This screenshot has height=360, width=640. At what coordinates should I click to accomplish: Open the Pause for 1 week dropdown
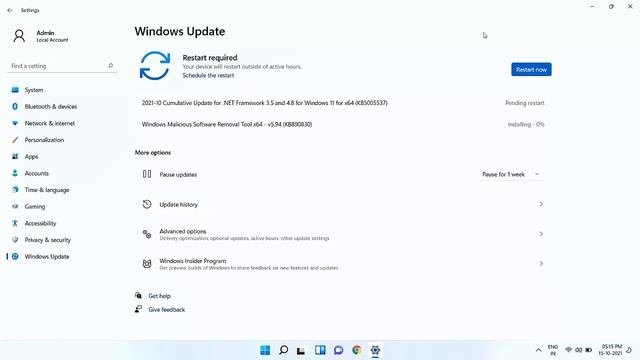(x=511, y=174)
